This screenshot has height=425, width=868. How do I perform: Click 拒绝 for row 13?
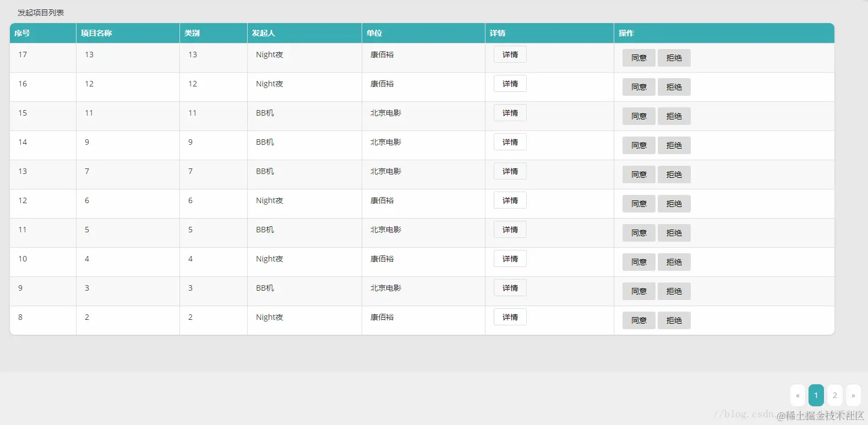tap(674, 175)
